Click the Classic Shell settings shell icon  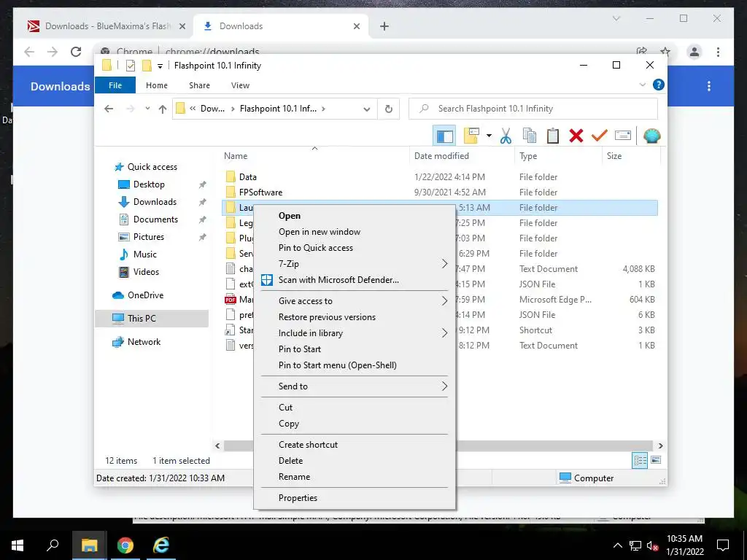(x=651, y=136)
